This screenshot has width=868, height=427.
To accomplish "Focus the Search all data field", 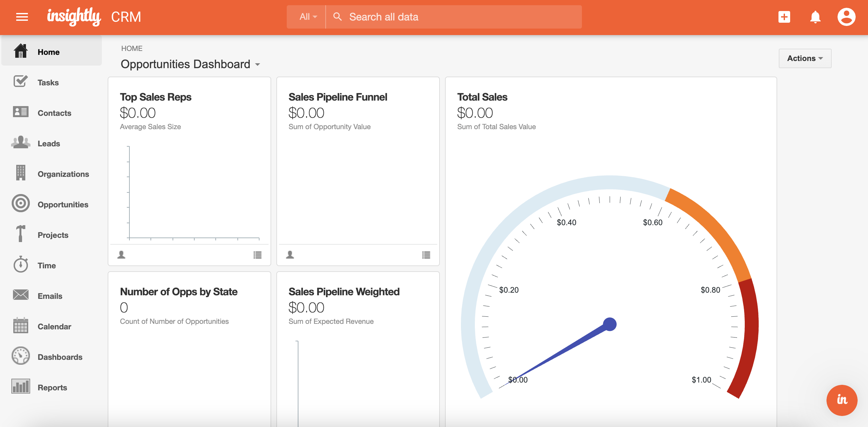I will [x=453, y=17].
